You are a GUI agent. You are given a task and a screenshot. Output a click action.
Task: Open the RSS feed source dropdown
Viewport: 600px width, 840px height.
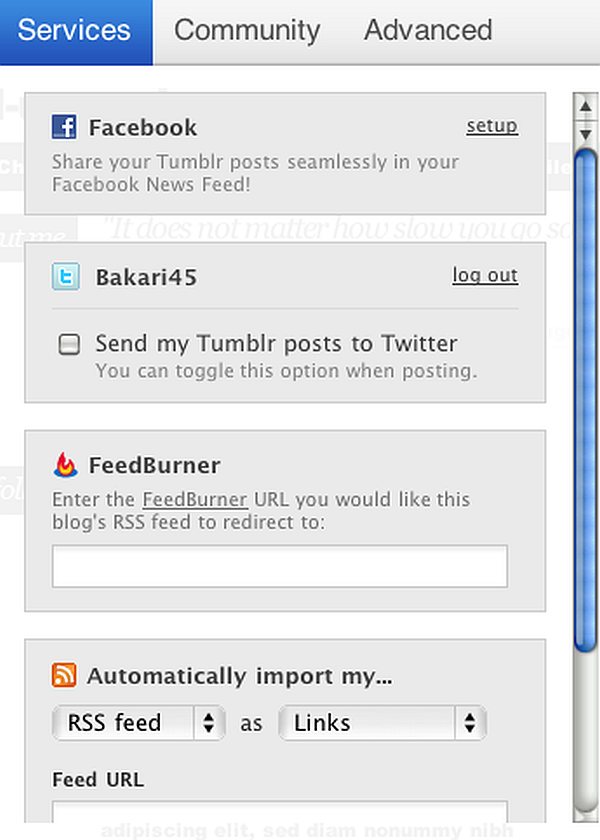[x=139, y=722]
